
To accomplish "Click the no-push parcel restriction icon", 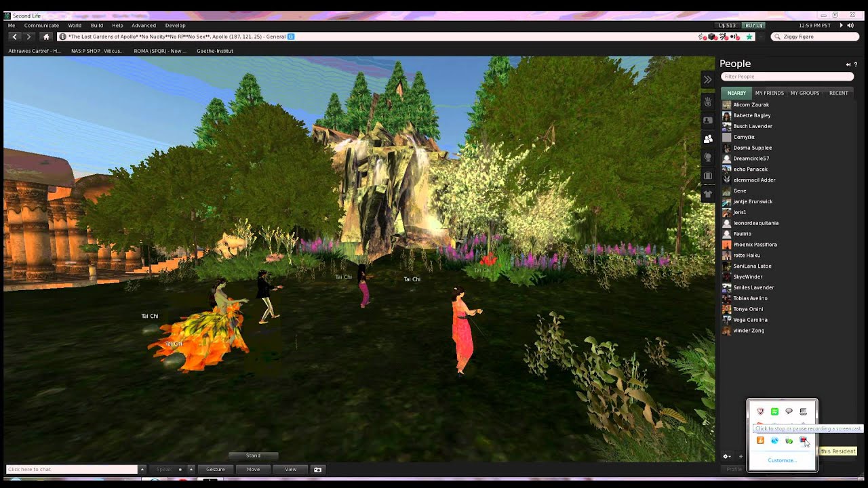I will coord(724,37).
